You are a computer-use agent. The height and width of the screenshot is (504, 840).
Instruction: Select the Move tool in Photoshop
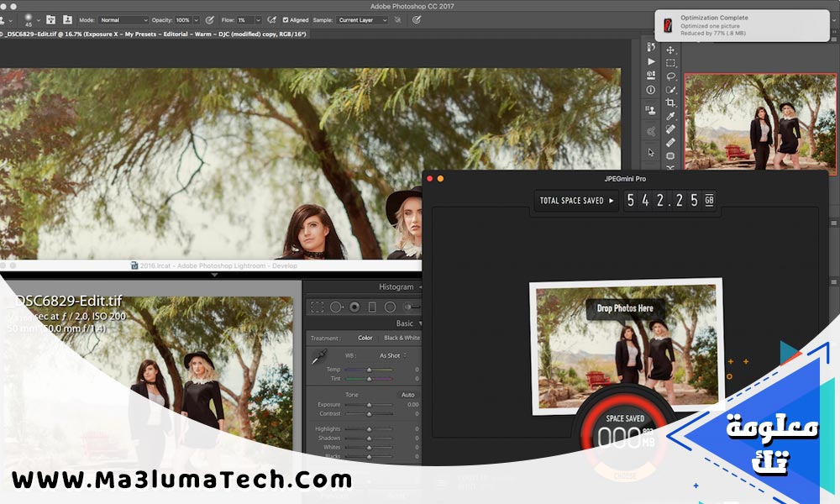click(670, 50)
